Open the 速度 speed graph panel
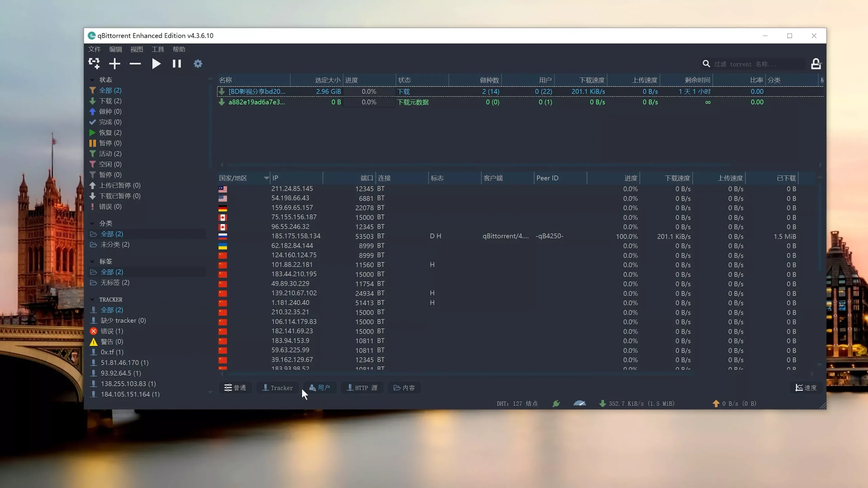 click(806, 388)
